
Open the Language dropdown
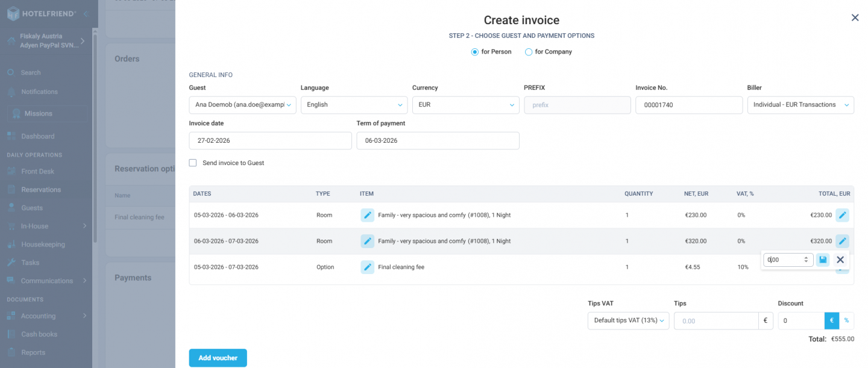pyautogui.click(x=354, y=104)
